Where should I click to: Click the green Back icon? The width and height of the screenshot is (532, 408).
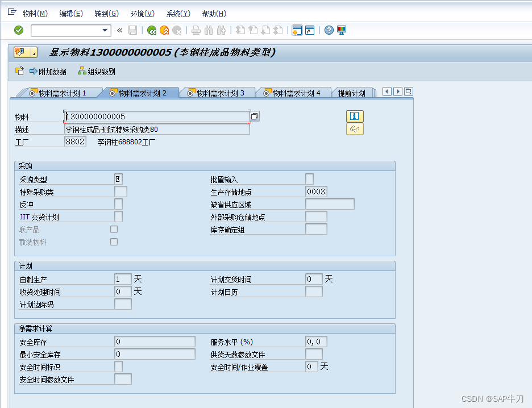152,30
